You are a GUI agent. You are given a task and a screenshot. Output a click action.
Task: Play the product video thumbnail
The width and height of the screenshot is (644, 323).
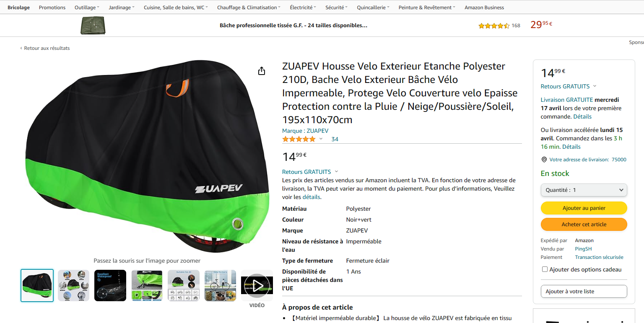coord(257,286)
